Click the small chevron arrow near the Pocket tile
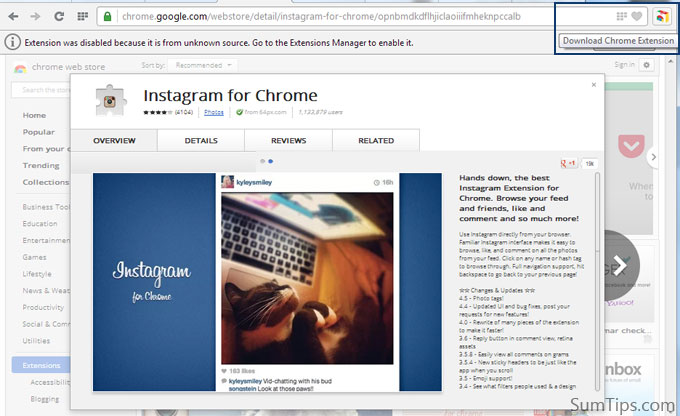The image size is (680, 416). [x=653, y=157]
